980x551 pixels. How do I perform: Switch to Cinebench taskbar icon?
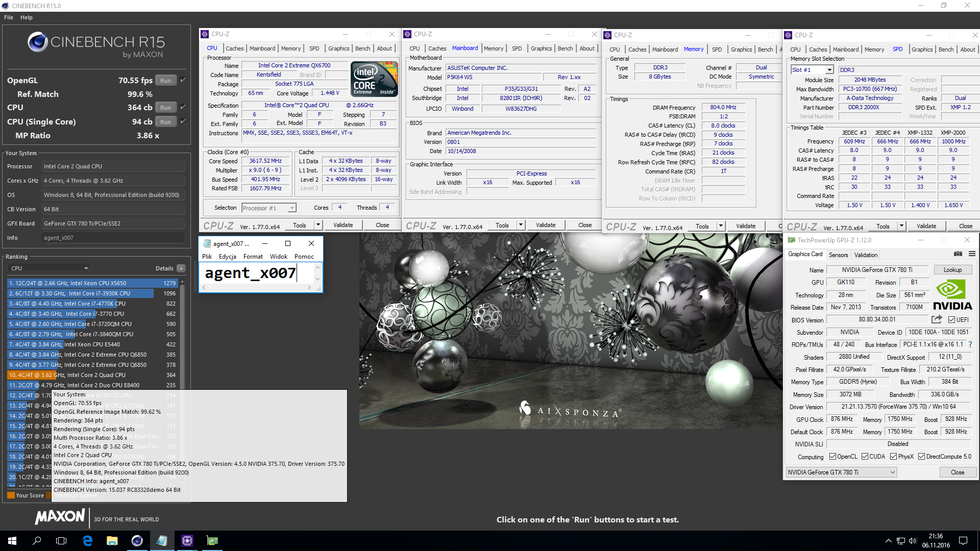coord(137,541)
